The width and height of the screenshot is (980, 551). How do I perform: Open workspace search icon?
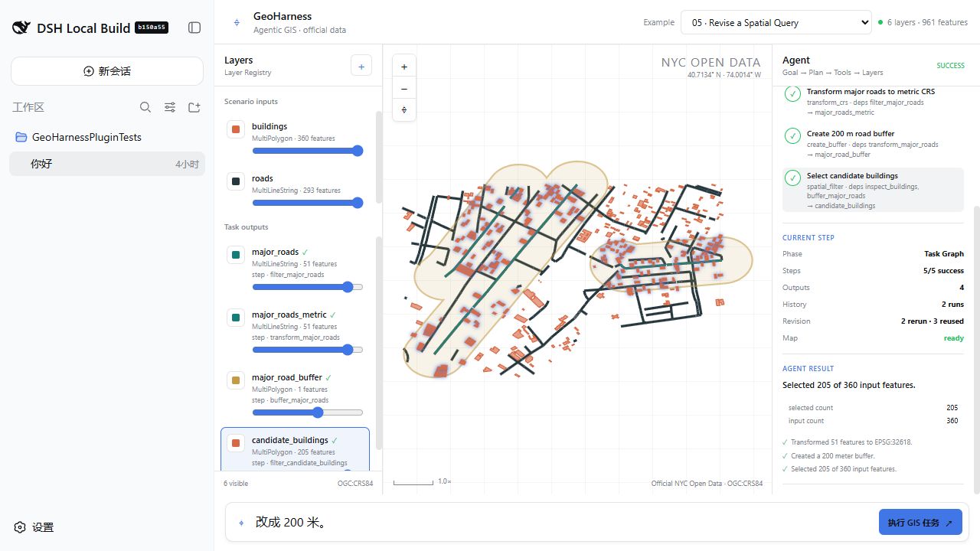[145, 107]
